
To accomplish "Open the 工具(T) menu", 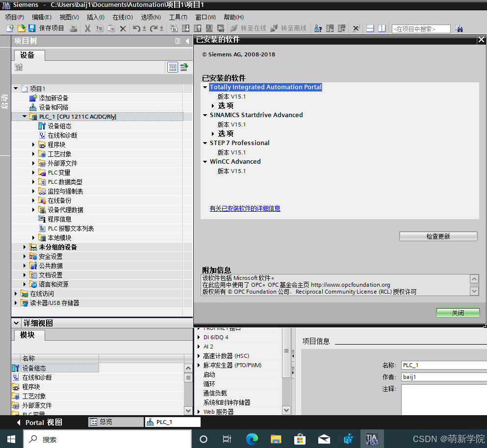I will point(178,17).
